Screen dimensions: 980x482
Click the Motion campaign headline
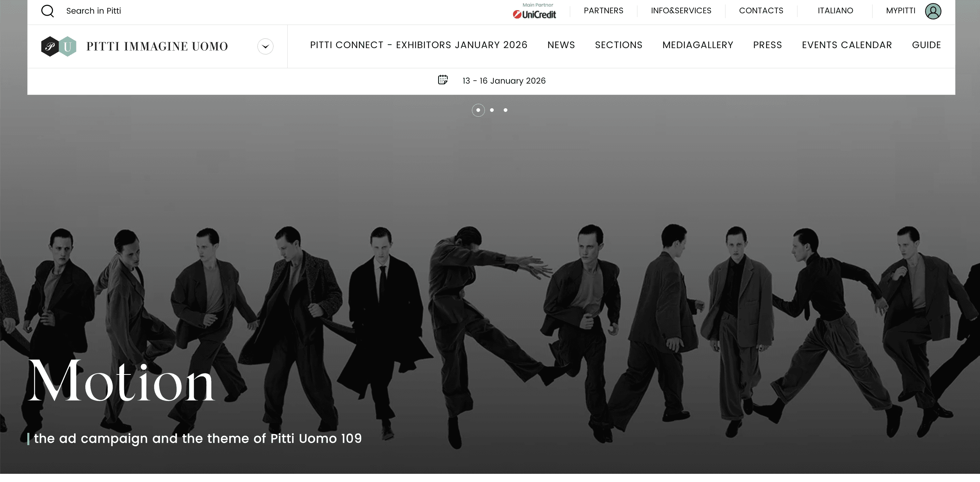click(122, 381)
